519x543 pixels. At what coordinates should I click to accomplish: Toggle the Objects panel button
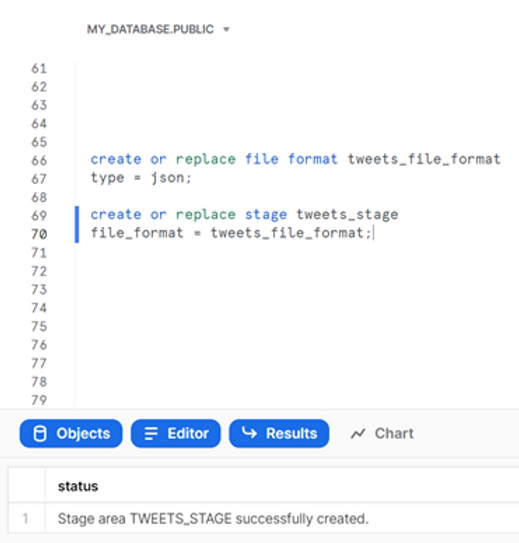71,433
